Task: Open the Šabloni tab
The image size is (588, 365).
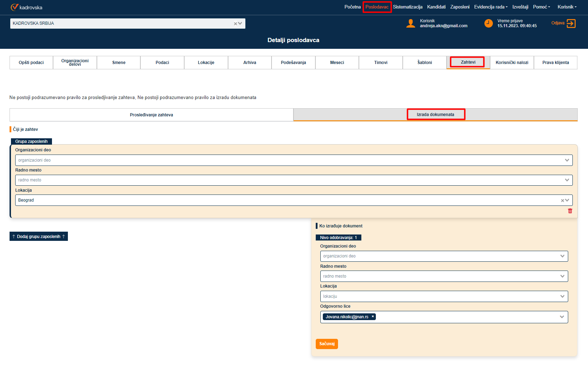Action: click(x=424, y=63)
